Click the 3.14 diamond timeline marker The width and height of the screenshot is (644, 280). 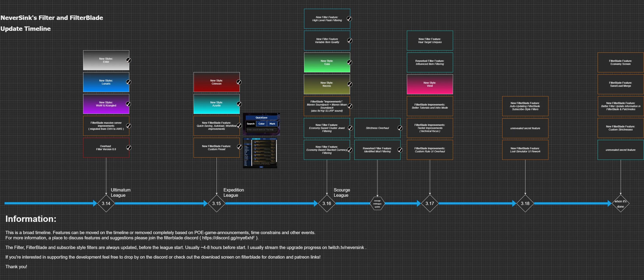pyautogui.click(x=106, y=203)
